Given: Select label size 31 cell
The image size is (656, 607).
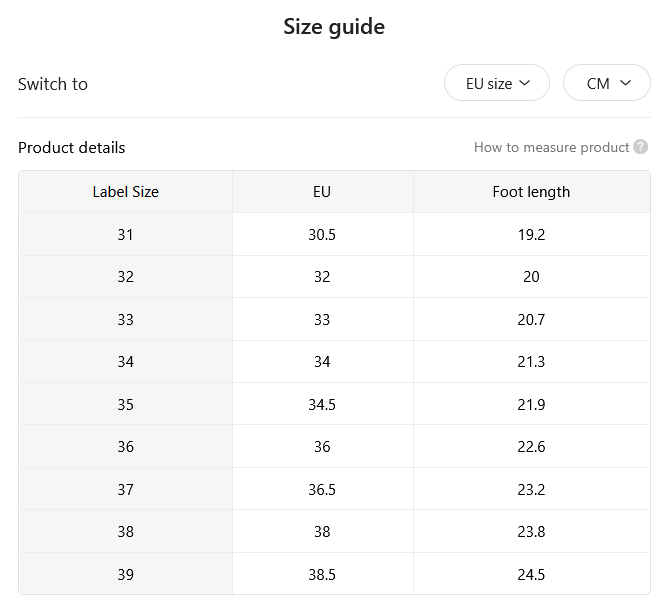Looking at the screenshot, I should [x=126, y=234].
